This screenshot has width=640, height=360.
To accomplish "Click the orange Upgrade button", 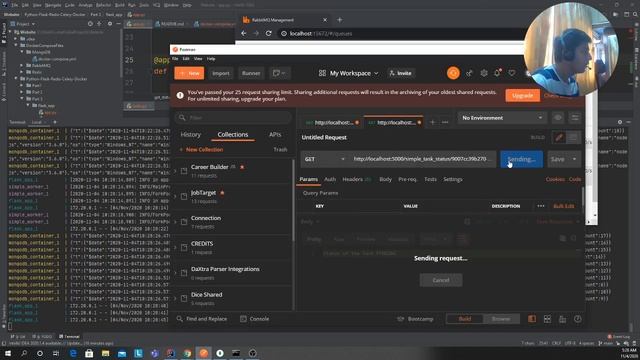I will click(x=522, y=96).
